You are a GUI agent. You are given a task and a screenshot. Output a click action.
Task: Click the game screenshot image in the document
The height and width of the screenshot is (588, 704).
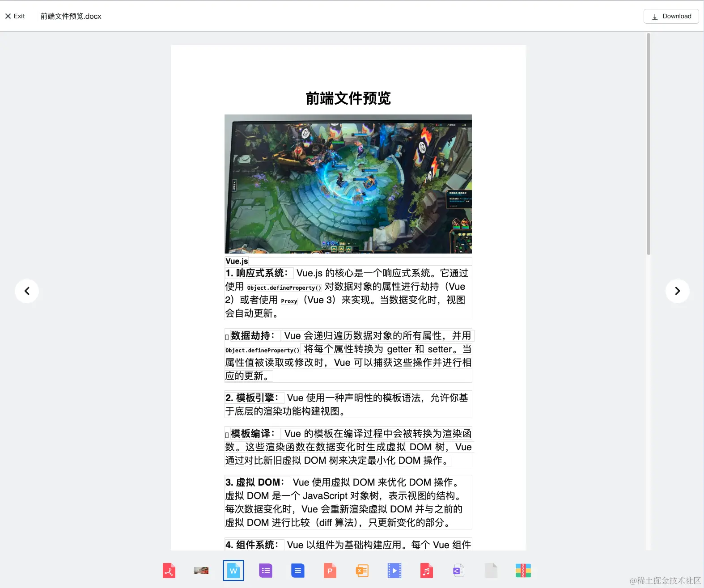[348, 184]
